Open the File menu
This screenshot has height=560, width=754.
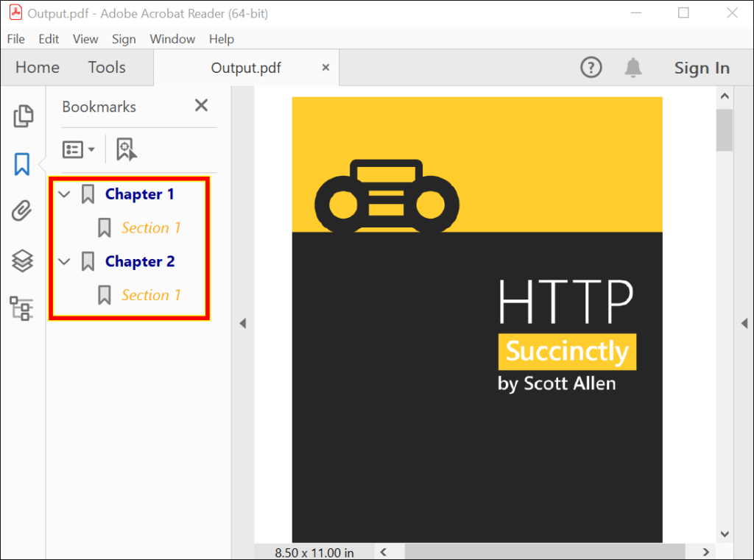tap(15, 39)
